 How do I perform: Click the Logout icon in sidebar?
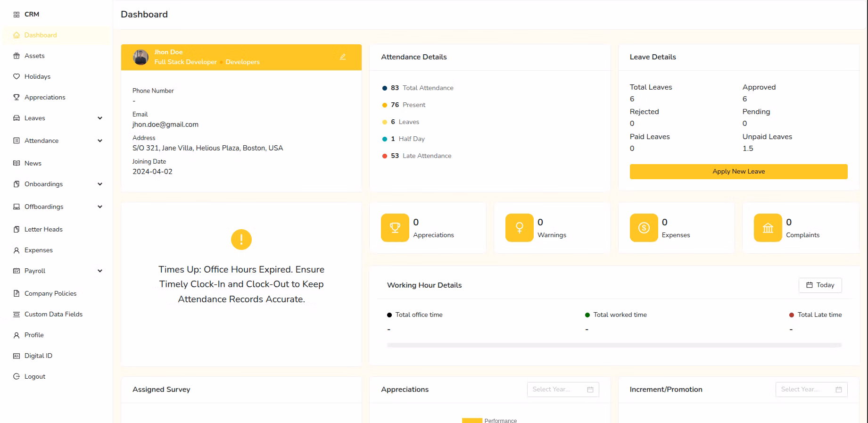[17, 377]
